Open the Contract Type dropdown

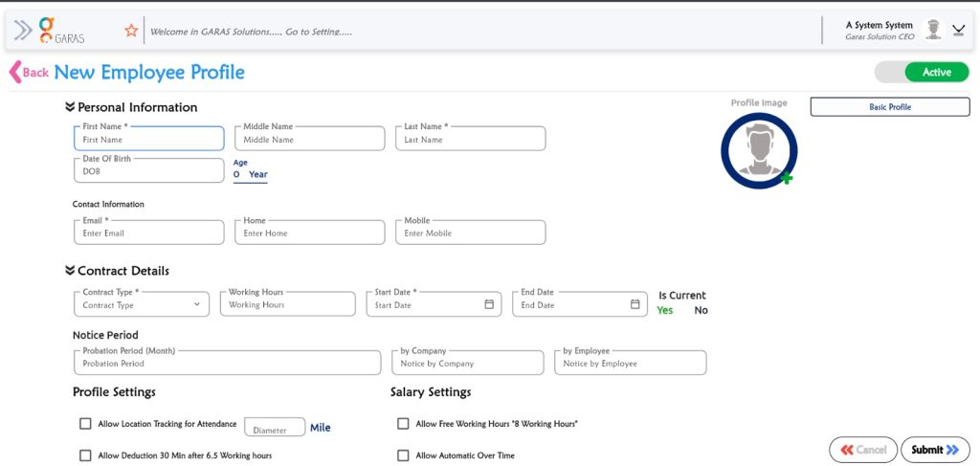141,304
